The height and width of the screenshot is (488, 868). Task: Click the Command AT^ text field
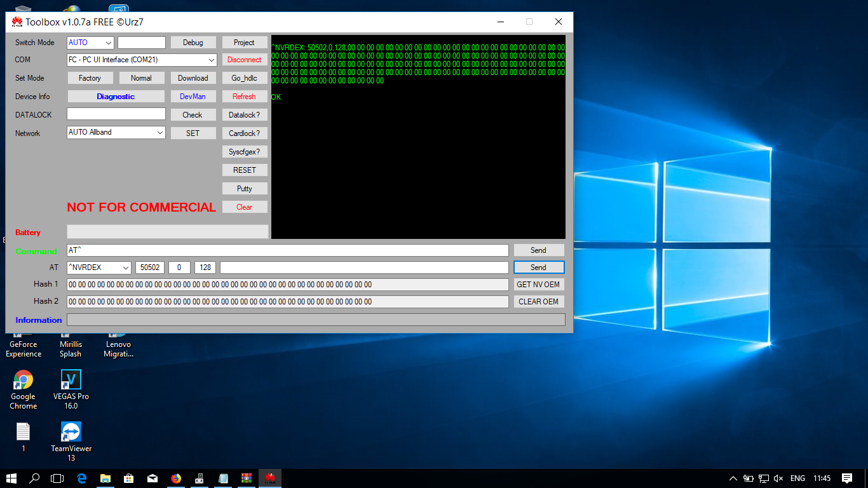coord(287,250)
